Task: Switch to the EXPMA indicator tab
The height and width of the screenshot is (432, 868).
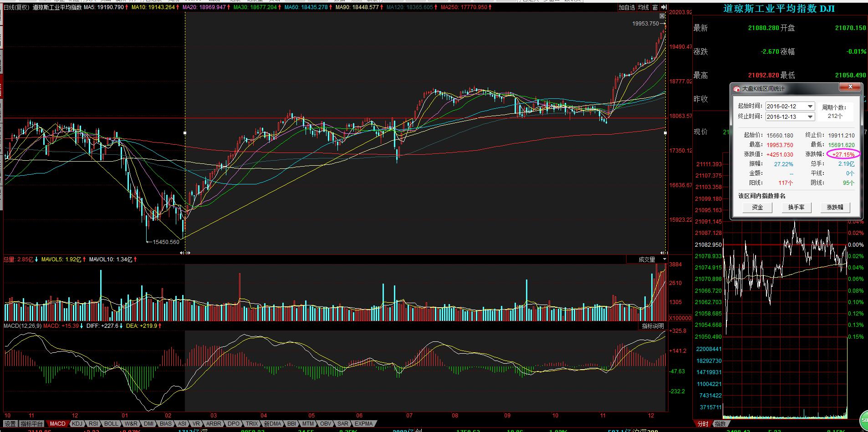Action: (x=363, y=424)
